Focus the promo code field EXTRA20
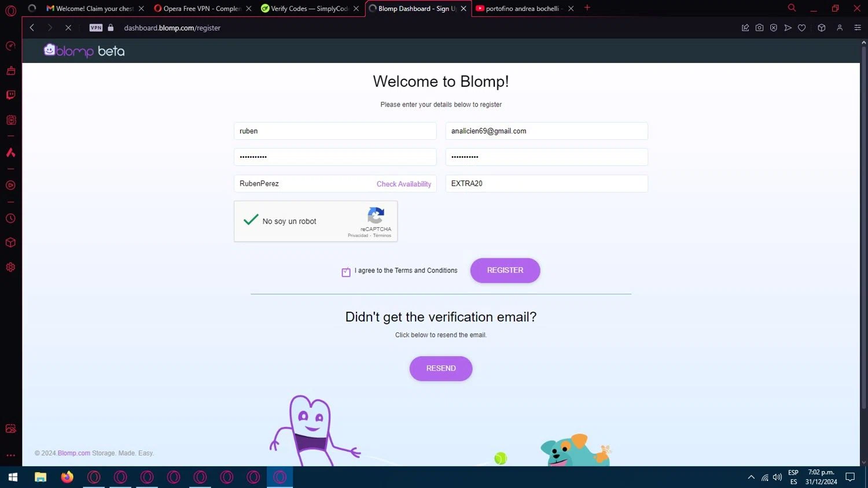Screen dimensions: 868x488 click(x=546, y=184)
